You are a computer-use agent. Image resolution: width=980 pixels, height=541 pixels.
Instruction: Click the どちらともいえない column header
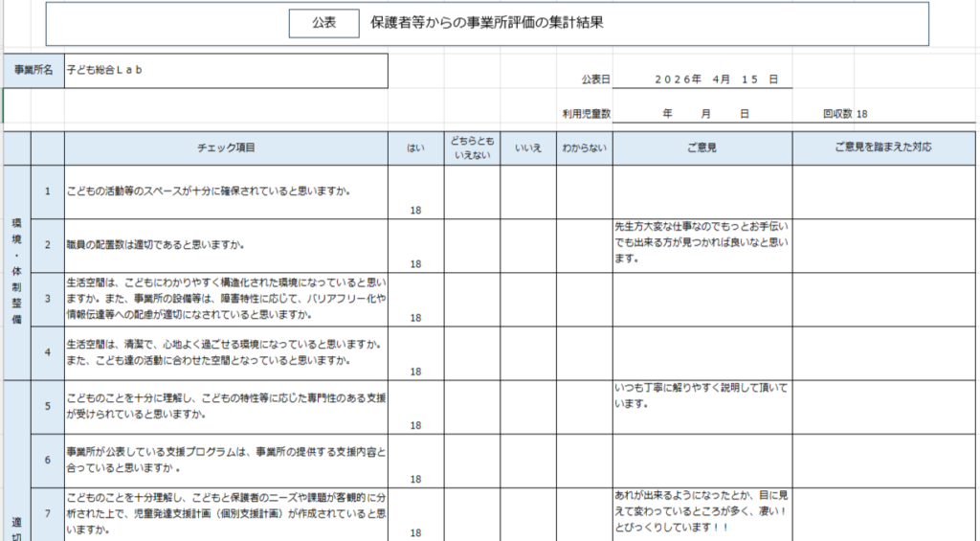click(x=472, y=148)
